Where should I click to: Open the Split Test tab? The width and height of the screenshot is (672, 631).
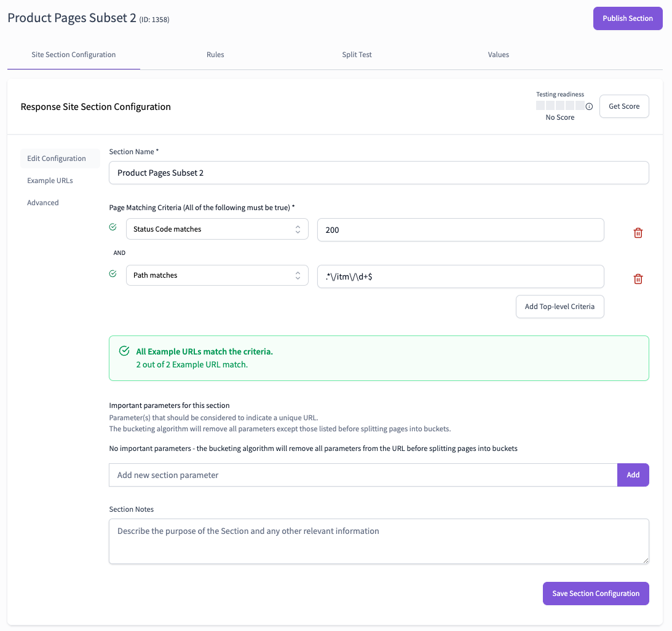(x=357, y=55)
